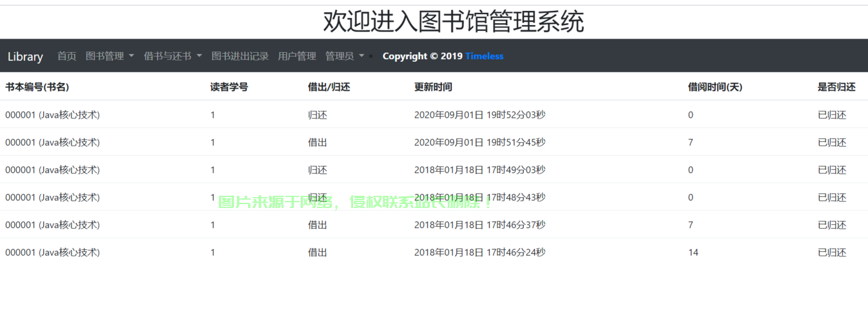The width and height of the screenshot is (868, 322).
Task: Go to the 首页 home page
Action: click(66, 56)
